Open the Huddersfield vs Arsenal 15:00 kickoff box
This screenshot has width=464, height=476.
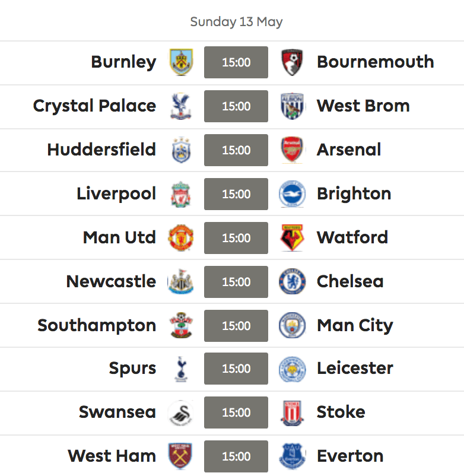click(x=236, y=150)
